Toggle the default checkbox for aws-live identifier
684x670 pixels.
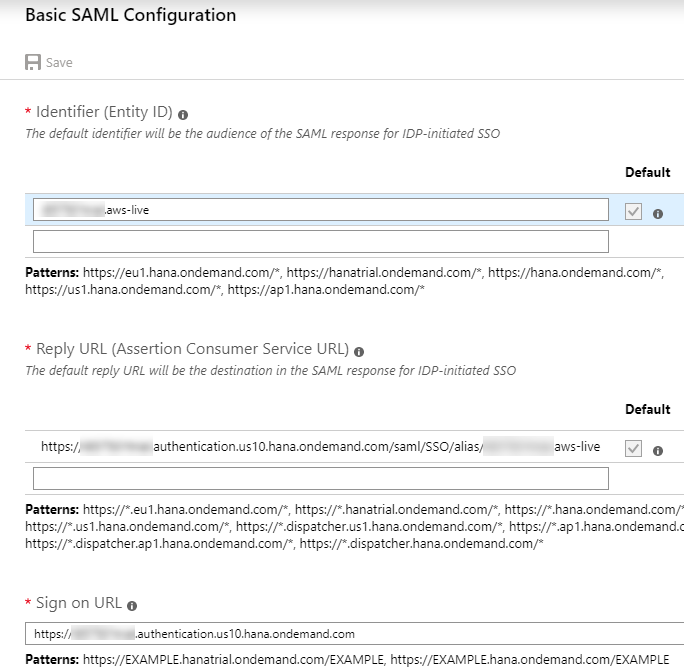[633, 211]
